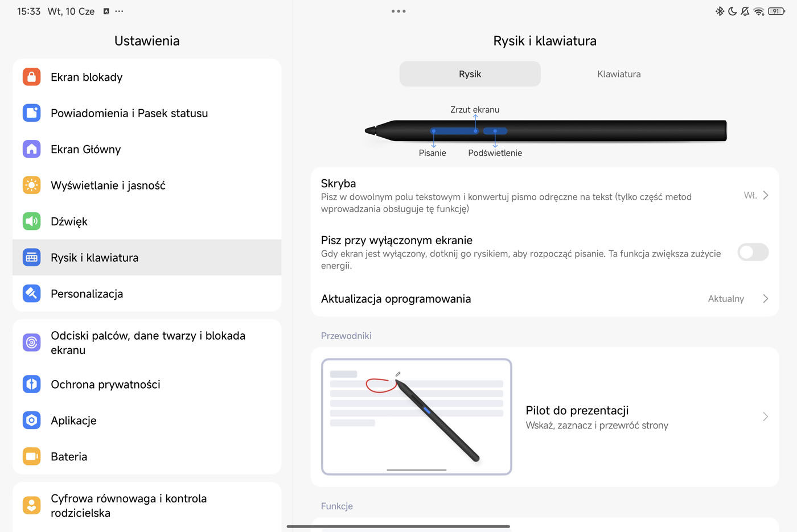Tap the Aplikacje icon
The image size is (797, 532).
(32, 420)
